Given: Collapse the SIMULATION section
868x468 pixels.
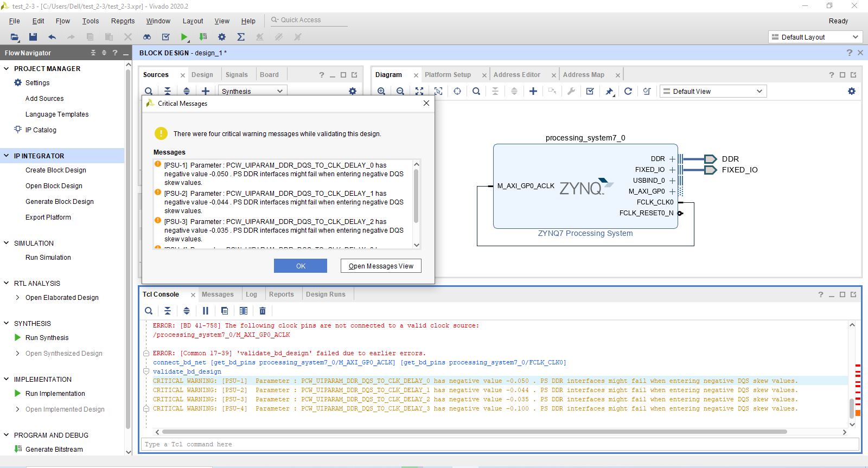Looking at the screenshot, I should [7, 243].
